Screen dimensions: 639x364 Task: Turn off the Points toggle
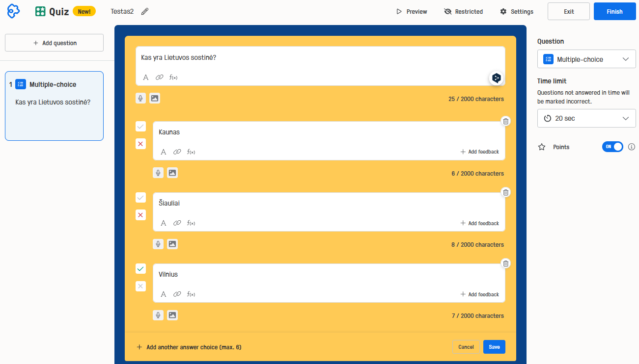click(612, 147)
